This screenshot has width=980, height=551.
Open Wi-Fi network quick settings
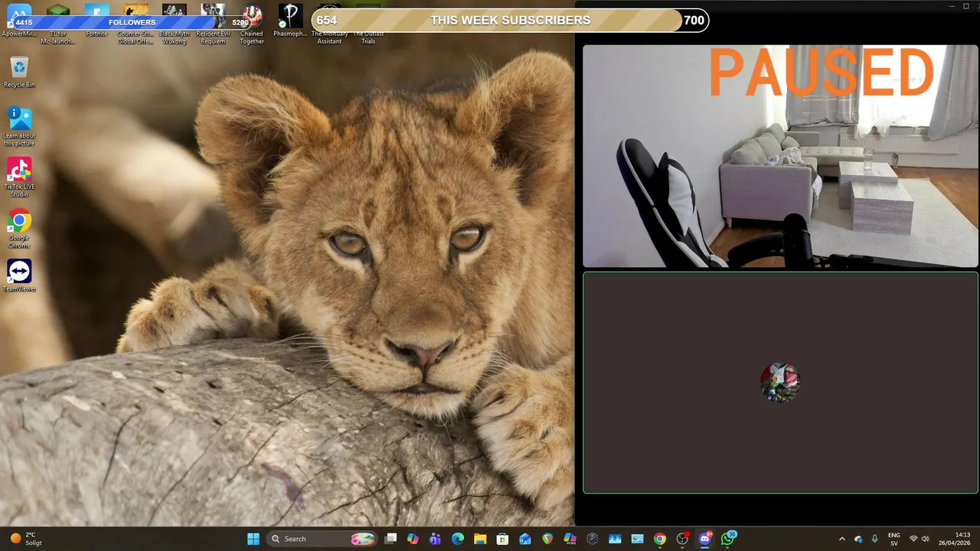pyautogui.click(x=913, y=539)
